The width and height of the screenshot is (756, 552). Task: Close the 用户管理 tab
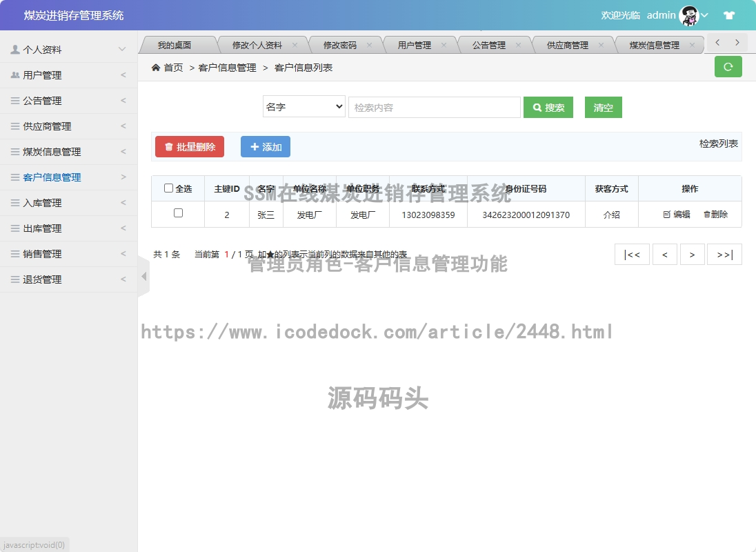444,45
